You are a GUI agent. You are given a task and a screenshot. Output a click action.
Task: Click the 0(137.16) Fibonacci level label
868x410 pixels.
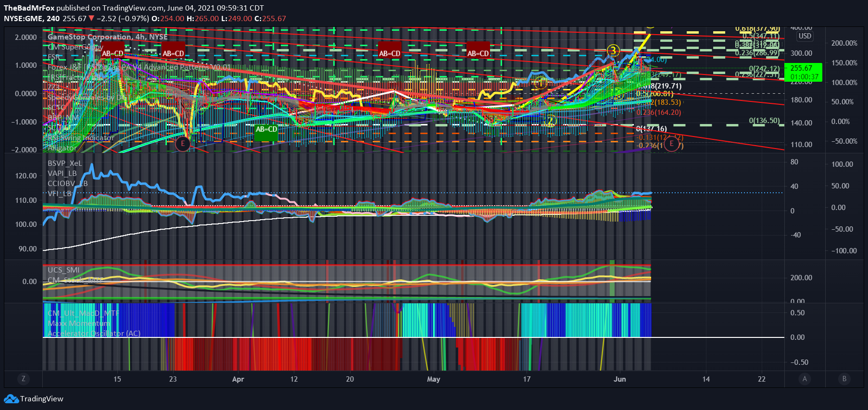tap(652, 128)
